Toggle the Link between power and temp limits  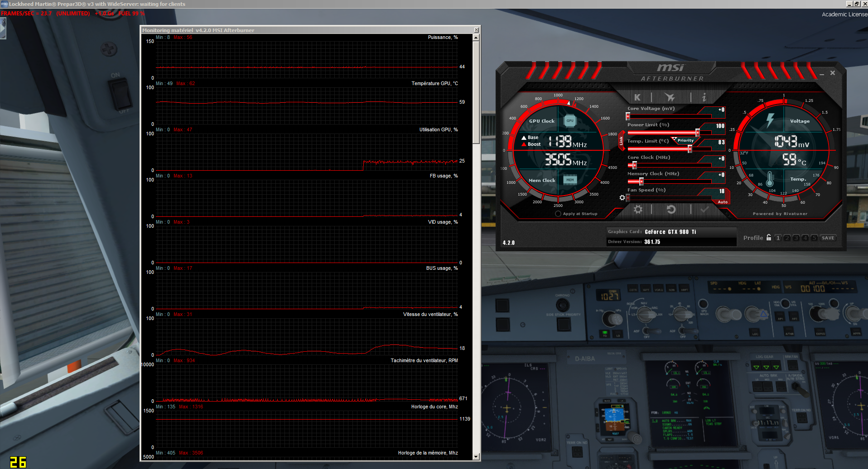pos(621,141)
